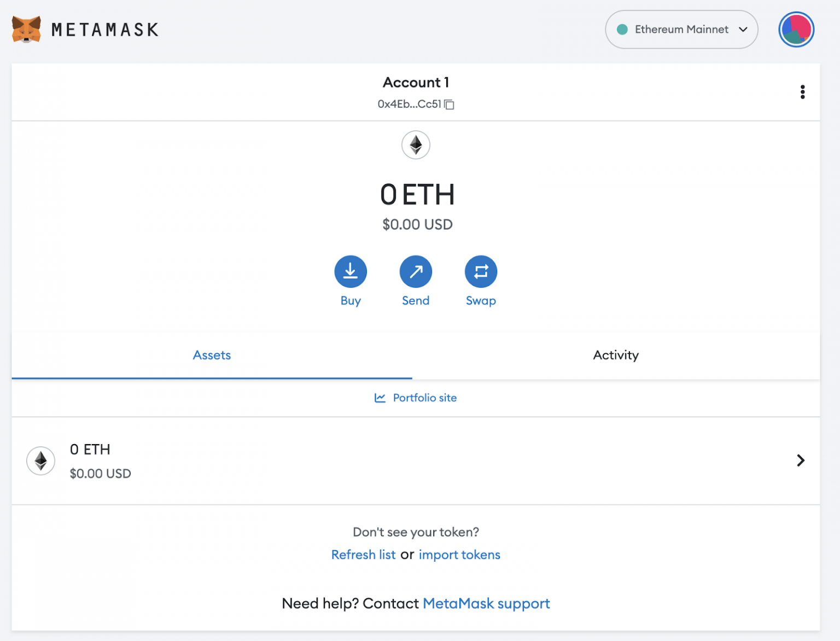Open the import tokens link
The height and width of the screenshot is (641, 840).
point(459,554)
